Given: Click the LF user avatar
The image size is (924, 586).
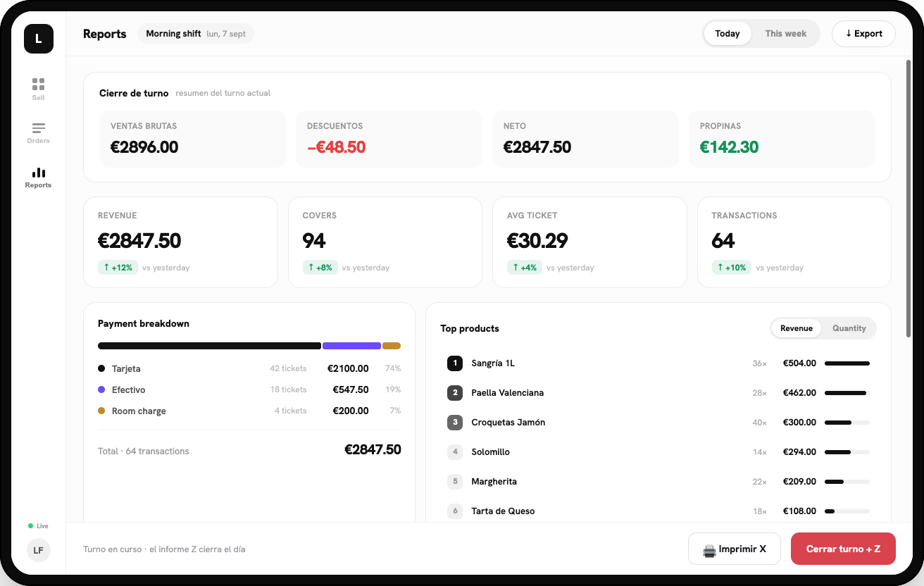Looking at the screenshot, I should coord(38,550).
